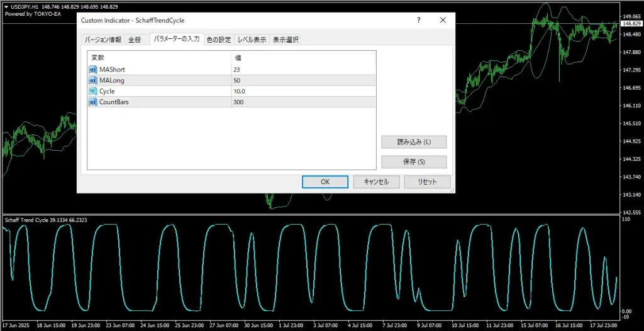Image resolution: width=644 pixels, height=331 pixels.
Task: Click the current price tag 148.829
Action: [631, 24]
